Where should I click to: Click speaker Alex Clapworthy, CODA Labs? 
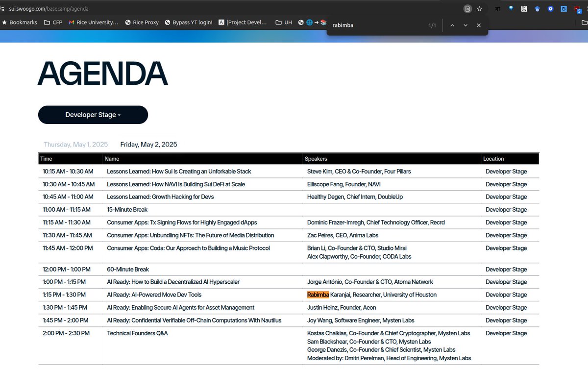359,256
